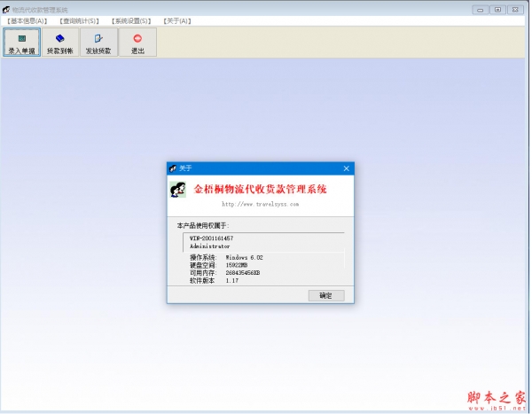Open the 基本信息(A) menu
Viewport: 532px width, 414px height.
[x=27, y=21]
